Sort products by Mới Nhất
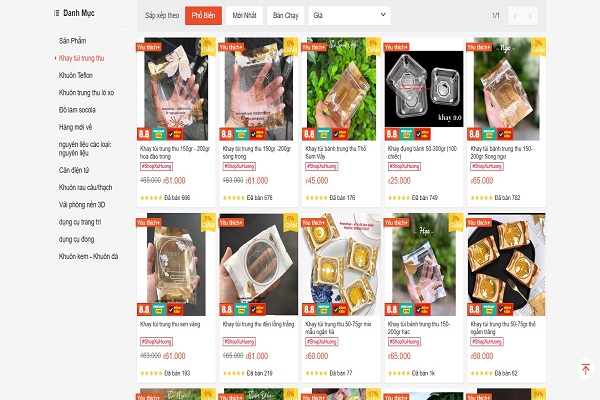 click(x=244, y=16)
